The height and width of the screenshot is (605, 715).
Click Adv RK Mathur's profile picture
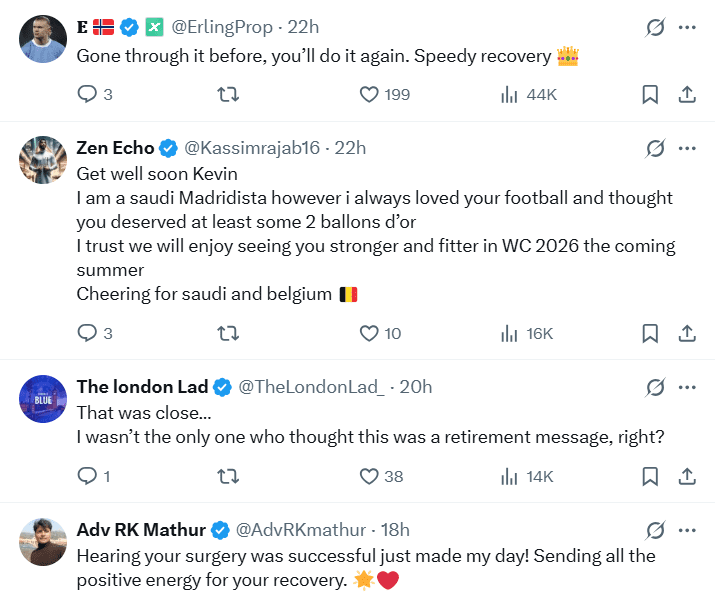pos(43,542)
